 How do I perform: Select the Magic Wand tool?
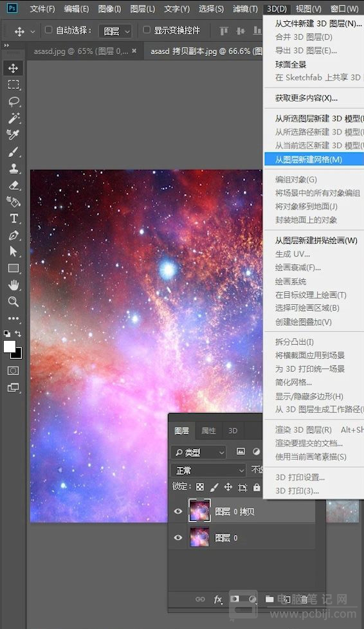coord(14,118)
